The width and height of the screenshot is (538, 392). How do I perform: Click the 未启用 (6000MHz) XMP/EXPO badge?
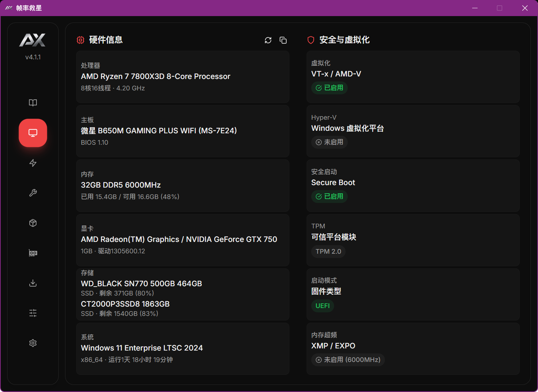[348, 360]
